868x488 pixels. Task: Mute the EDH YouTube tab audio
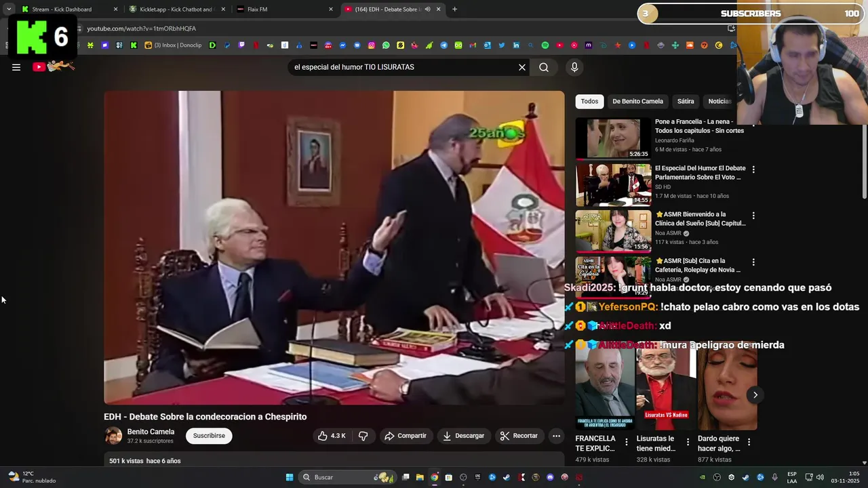(427, 9)
